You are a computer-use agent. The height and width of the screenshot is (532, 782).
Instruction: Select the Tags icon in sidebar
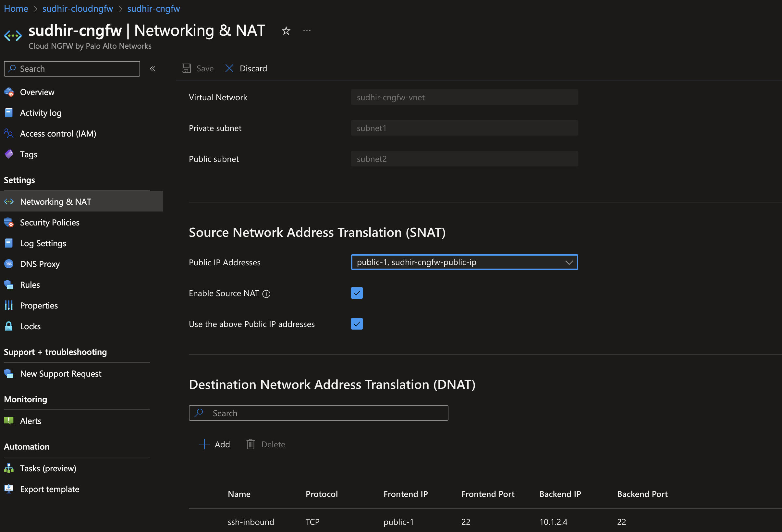tap(9, 154)
